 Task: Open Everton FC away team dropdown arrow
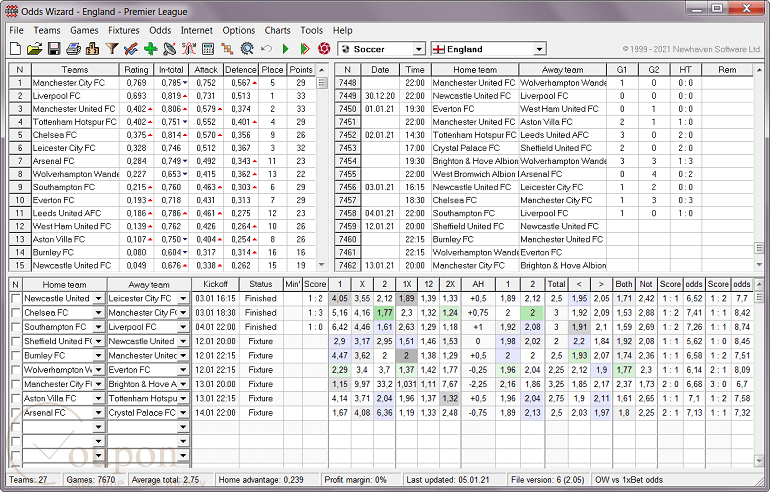click(183, 370)
